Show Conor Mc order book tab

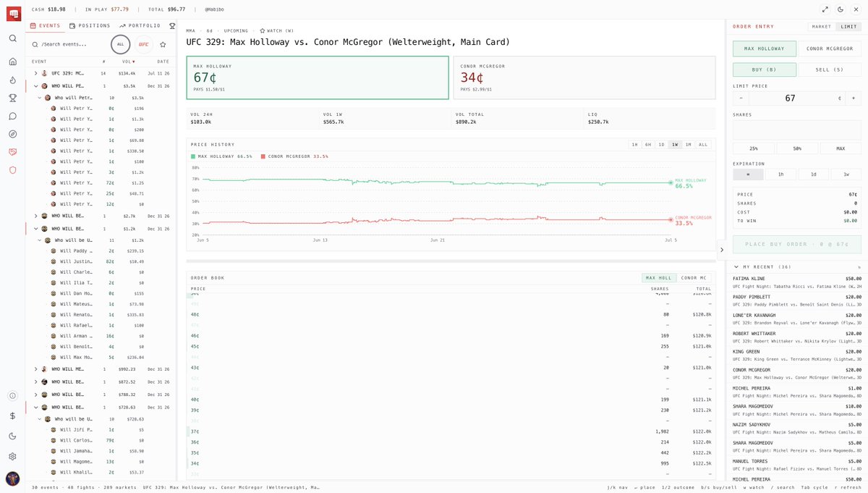point(694,278)
